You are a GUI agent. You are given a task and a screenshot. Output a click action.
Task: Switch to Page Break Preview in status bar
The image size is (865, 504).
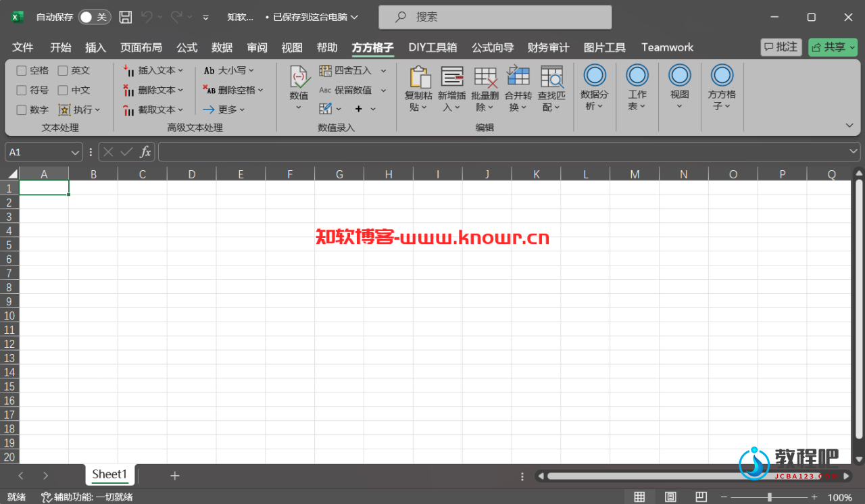[702, 497]
